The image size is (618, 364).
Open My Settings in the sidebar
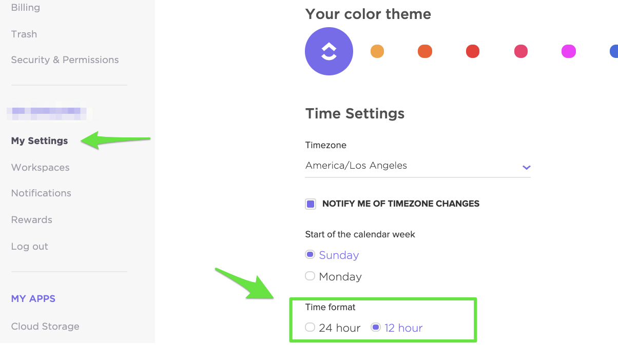(40, 141)
